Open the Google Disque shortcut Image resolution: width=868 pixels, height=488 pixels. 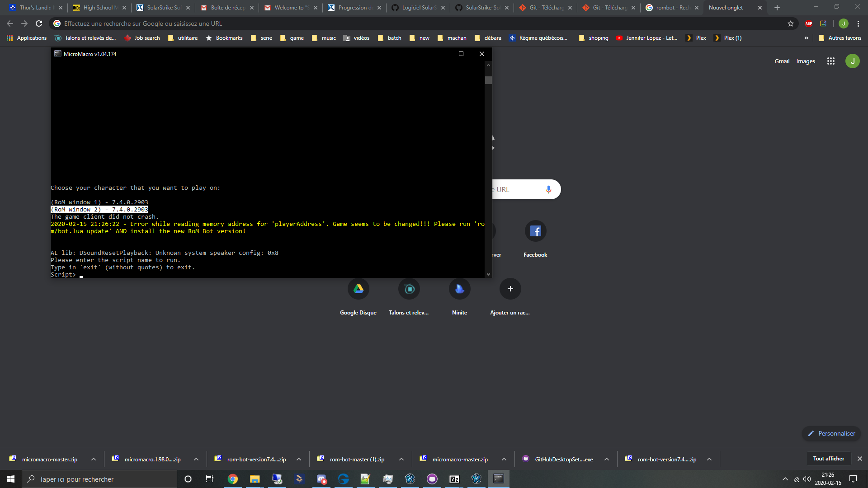click(x=358, y=289)
